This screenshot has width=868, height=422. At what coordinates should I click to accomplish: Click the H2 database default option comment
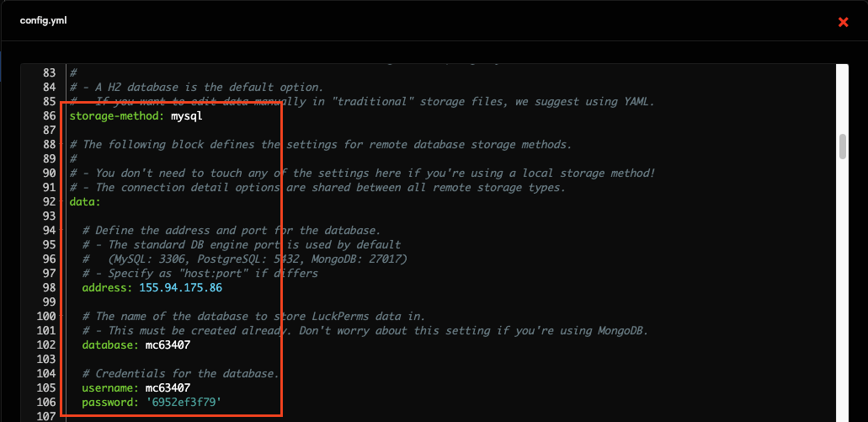196,88
